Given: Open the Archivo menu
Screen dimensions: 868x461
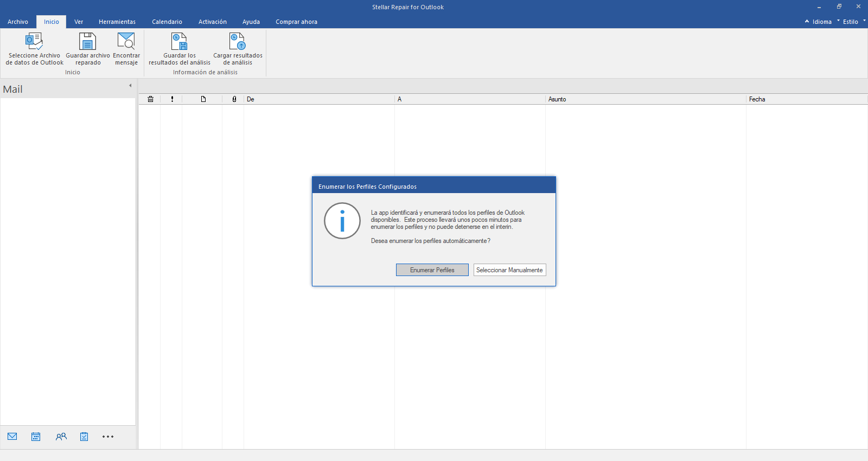Looking at the screenshot, I should pos(18,22).
